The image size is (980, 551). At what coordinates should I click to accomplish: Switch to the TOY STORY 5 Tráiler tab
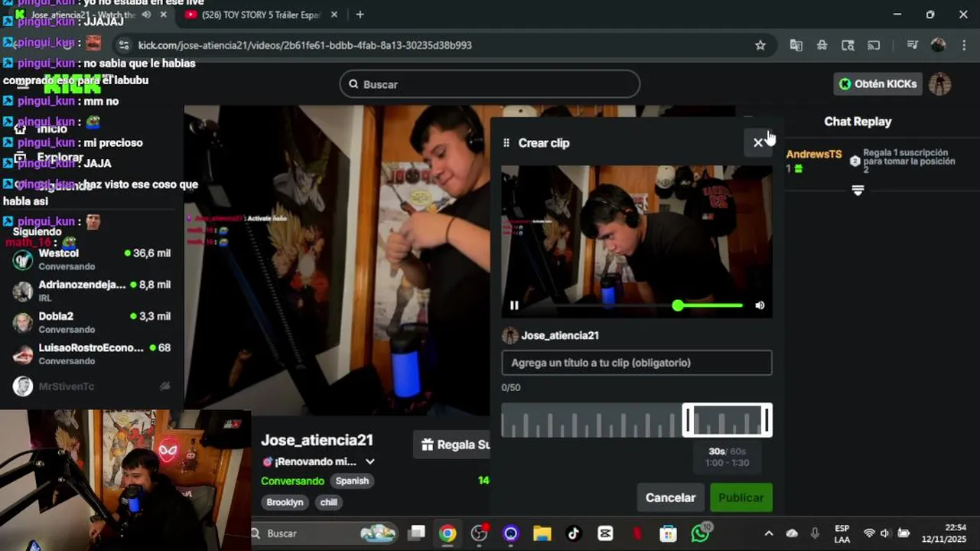260,15
